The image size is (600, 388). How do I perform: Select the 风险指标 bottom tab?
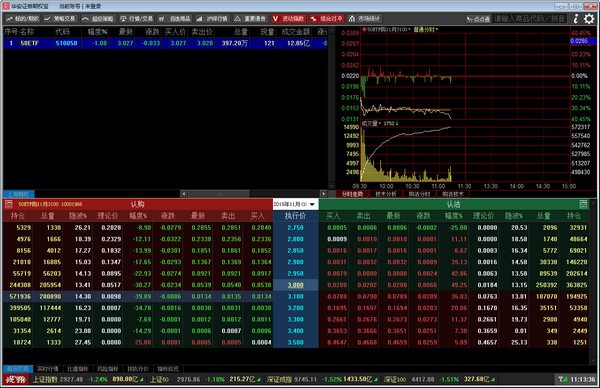[x=108, y=369]
